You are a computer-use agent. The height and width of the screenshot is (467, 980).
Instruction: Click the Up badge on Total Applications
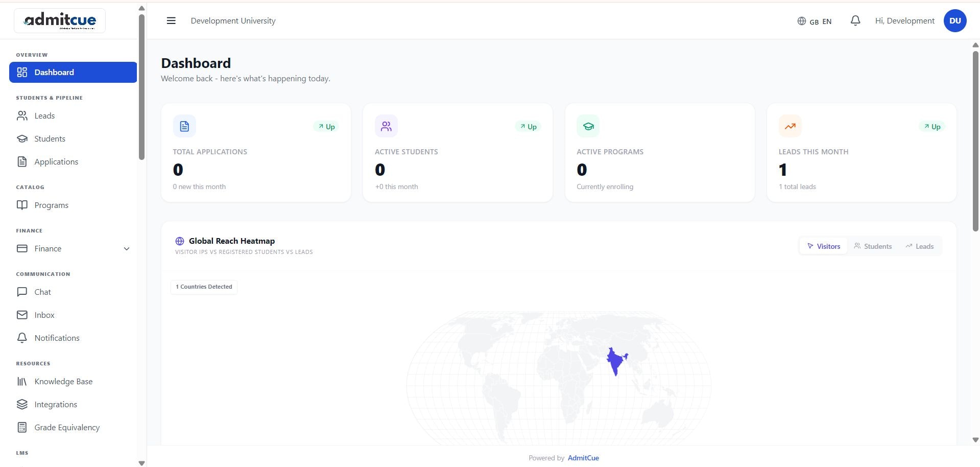pyautogui.click(x=326, y=127)
